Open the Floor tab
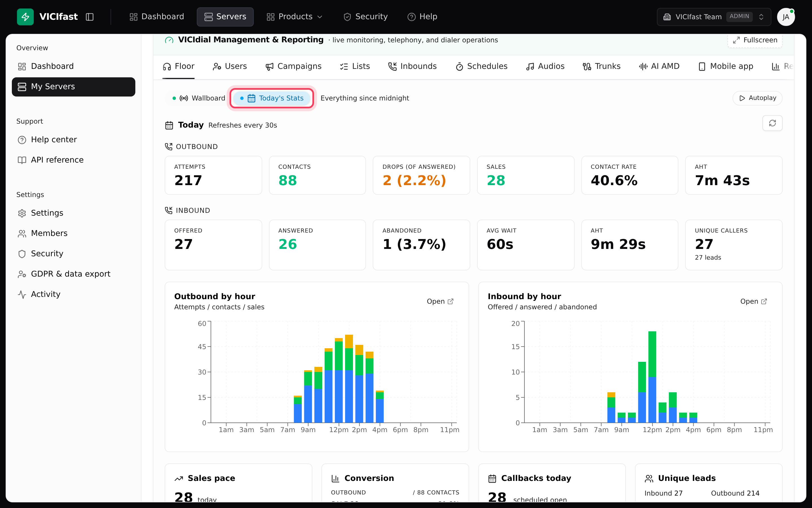 point(178,67)
